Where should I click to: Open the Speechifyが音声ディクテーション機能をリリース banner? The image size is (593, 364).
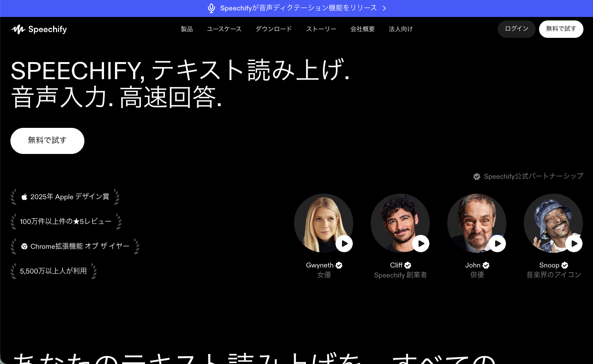point(297,8)
